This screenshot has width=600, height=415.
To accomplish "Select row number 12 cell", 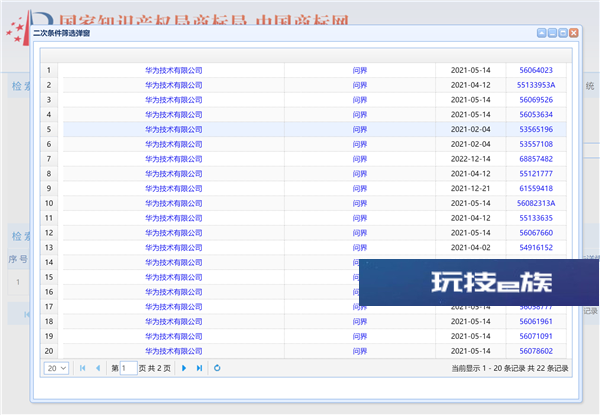I will [49, 233].
